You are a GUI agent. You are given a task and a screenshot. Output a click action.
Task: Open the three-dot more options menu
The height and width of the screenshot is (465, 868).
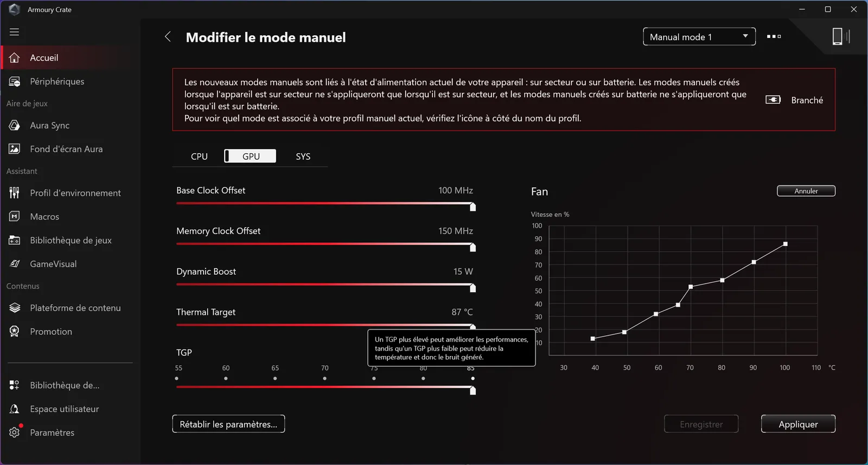pyautogui.click(x=774, y=36)
